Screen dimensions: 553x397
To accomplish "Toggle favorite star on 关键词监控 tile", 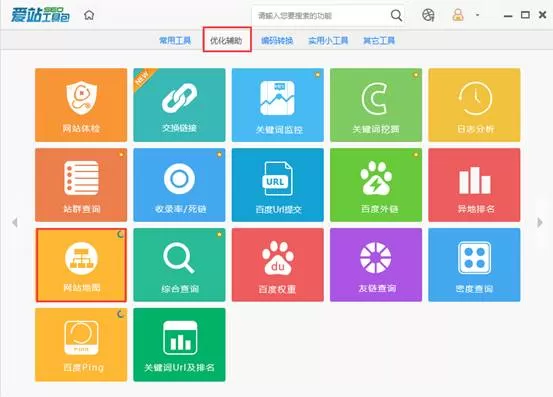I will [317, 75].
